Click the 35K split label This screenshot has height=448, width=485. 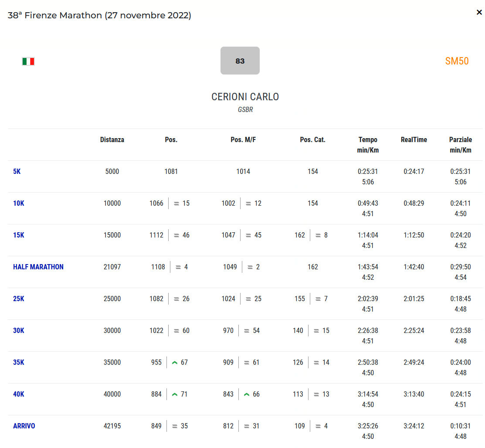click(19, 363)
